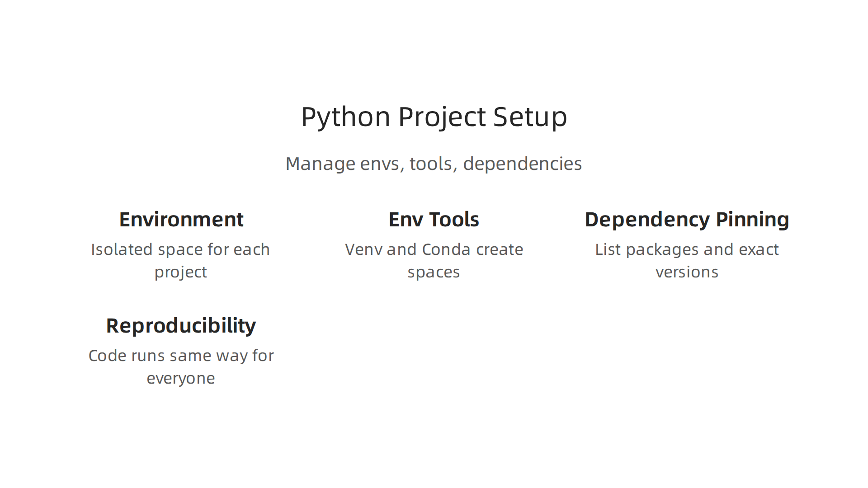Select the subtitle 'Manage envs, tools, dependencies'
This screenshot has width=868, height=488.
click(434, 164)
